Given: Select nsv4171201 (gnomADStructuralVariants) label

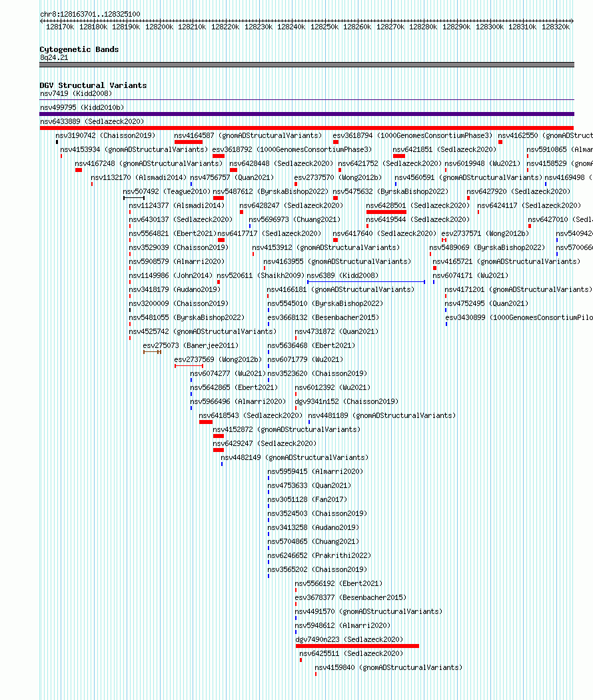Looking at the screenshot, I should 518,289.
